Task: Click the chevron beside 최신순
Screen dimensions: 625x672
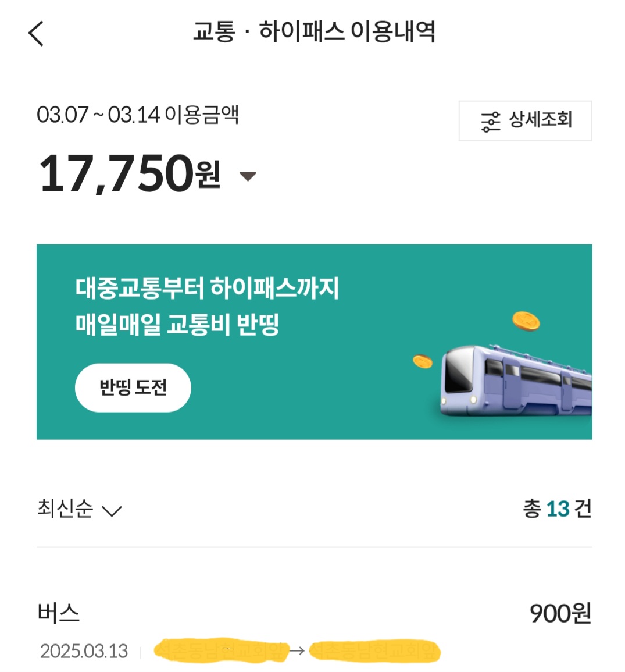Action: tap(112, 511)
